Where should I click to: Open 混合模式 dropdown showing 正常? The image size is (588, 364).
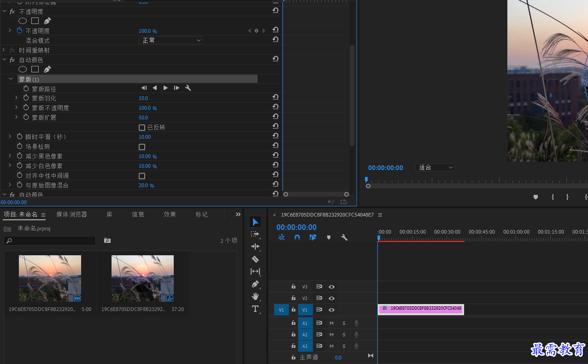(171, 41)
